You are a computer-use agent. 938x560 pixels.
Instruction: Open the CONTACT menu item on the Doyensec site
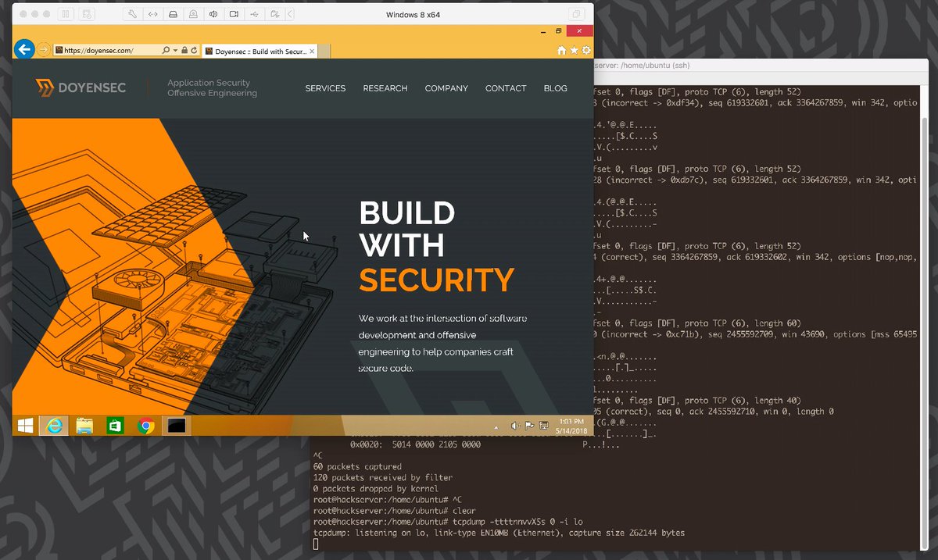tap(506, 88)
